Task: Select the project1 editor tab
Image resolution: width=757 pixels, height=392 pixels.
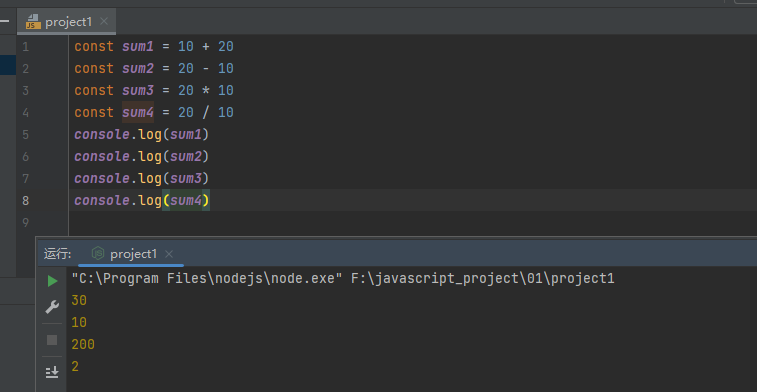Action: [68, 22]
